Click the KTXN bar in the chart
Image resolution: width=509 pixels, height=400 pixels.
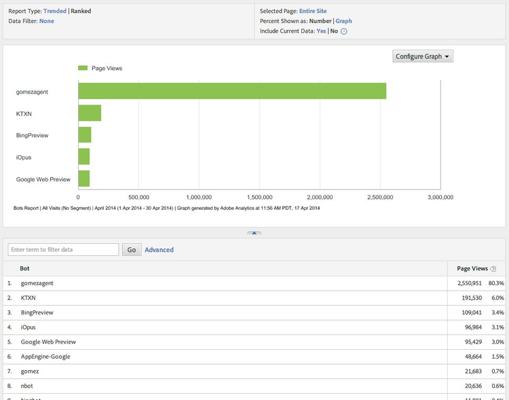(90, 113)
